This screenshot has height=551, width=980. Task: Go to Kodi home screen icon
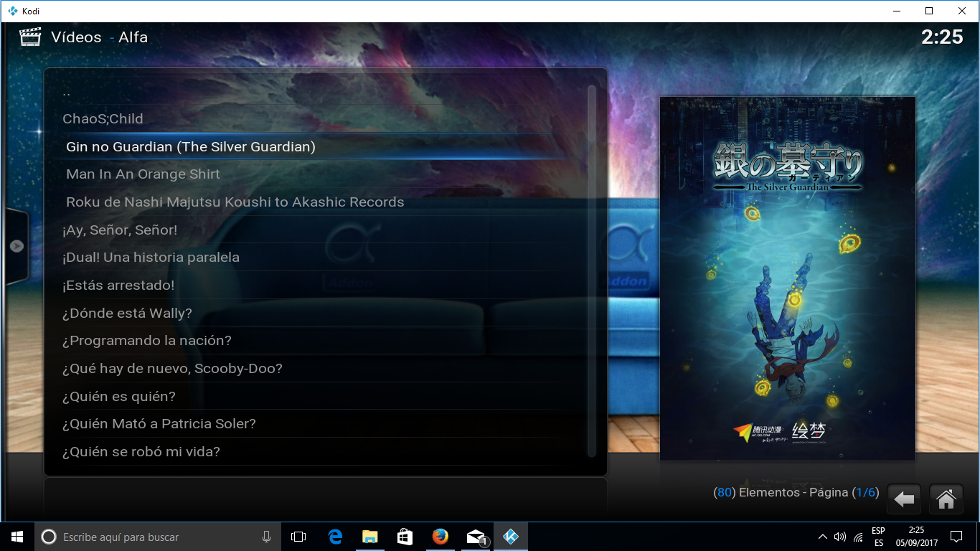(x=946, y=499)
